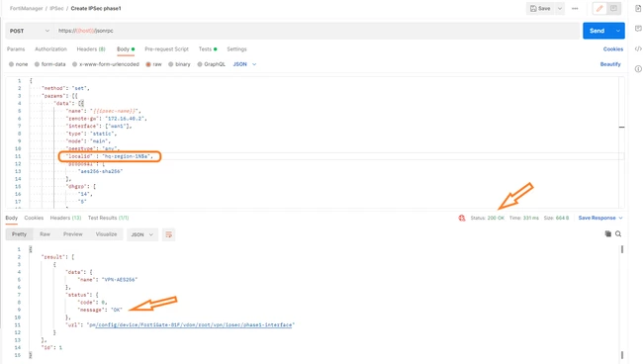Click the "remote-gw" line in request body
Viewport: 643px width, 364px height.
pyautogui.click(x=106, y=119)
